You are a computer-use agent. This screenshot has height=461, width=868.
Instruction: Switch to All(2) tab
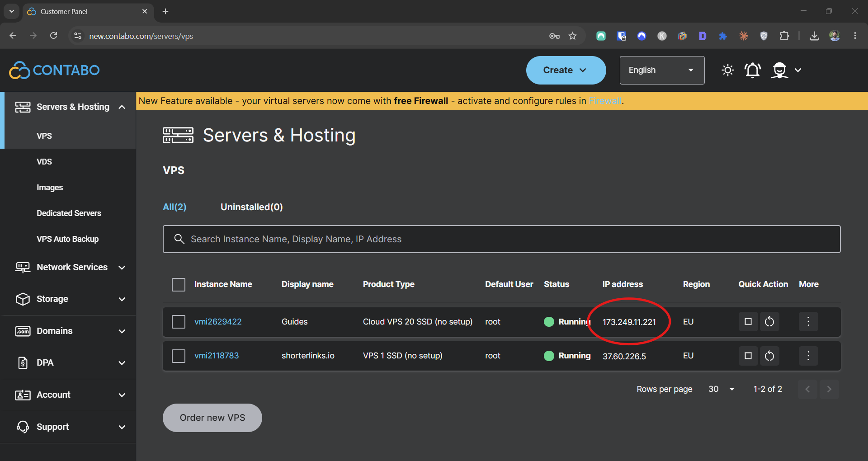click(x=175, y=207)
